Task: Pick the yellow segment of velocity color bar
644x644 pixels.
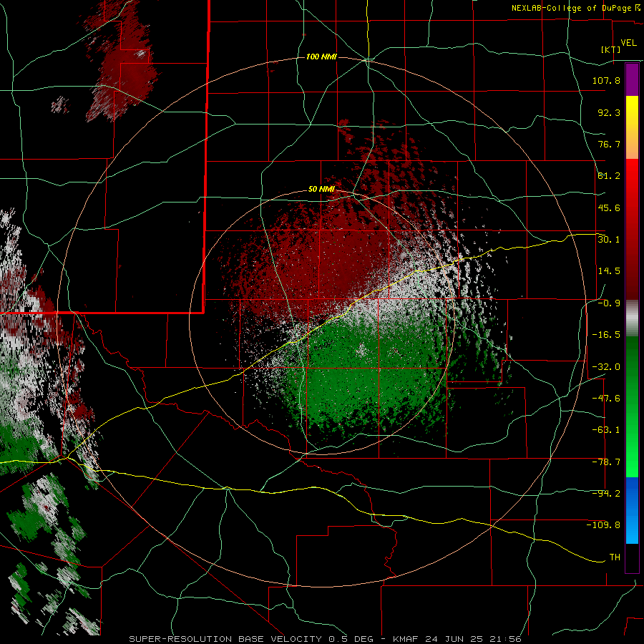Action: 632,127
